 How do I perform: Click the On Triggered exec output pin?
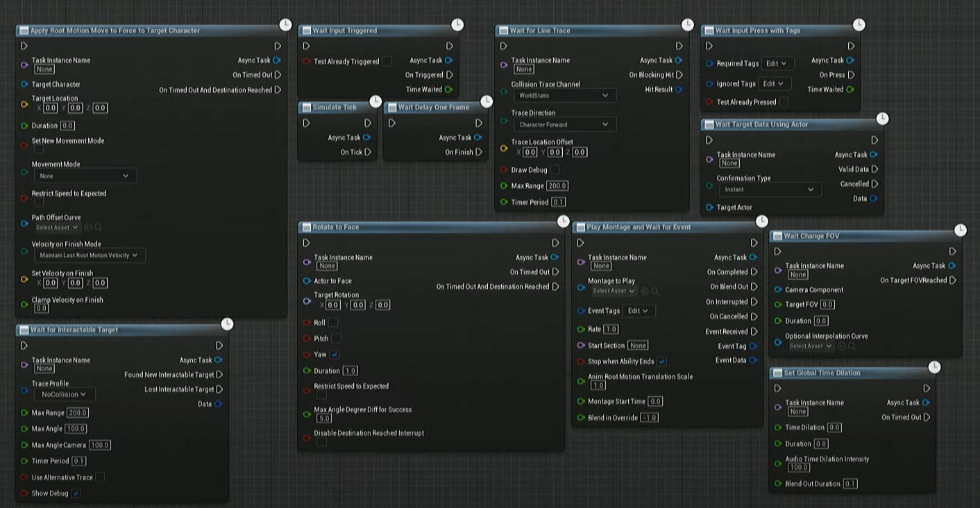[x=450, y=75]
